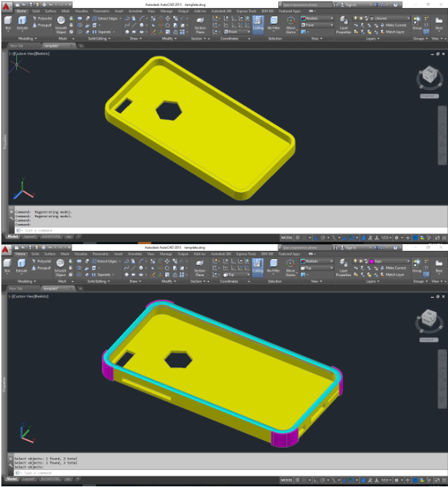Viewport: 448px width, 487px height.
Task: Click Section Plane in lower window
Action: (200, 268)
